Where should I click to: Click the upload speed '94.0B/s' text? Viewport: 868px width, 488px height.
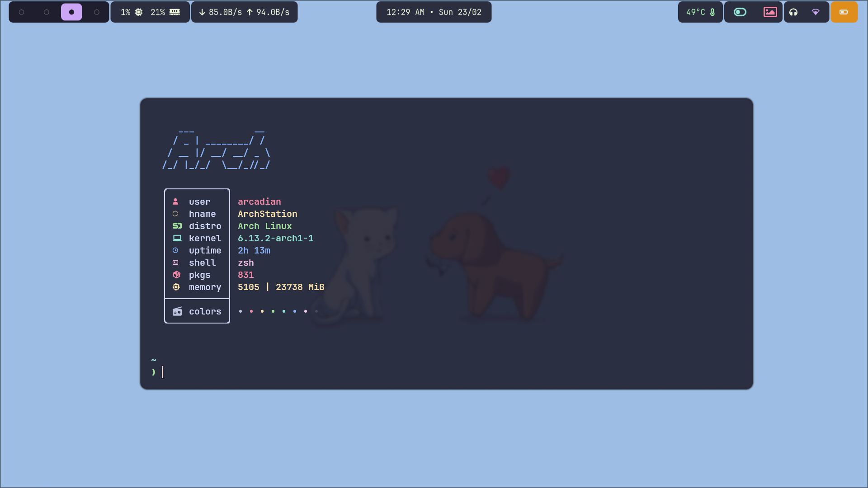click(x=273, y=12)
